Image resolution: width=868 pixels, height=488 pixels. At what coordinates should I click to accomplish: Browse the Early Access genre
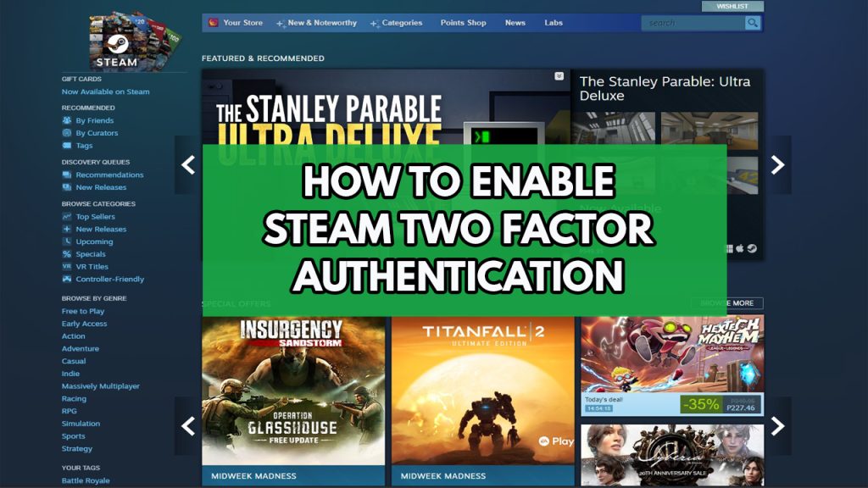pos(84,324)
